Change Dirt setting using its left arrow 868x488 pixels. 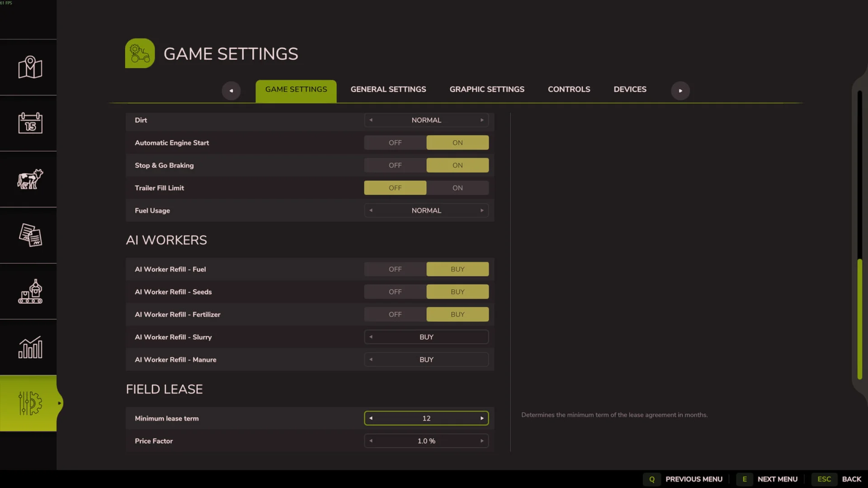371,120
